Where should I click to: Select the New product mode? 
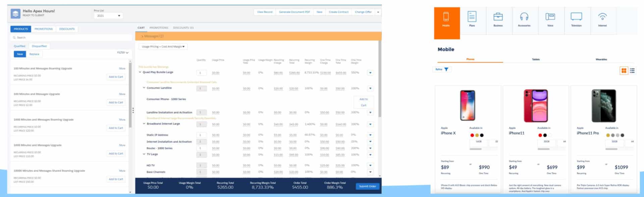[20, 54]
